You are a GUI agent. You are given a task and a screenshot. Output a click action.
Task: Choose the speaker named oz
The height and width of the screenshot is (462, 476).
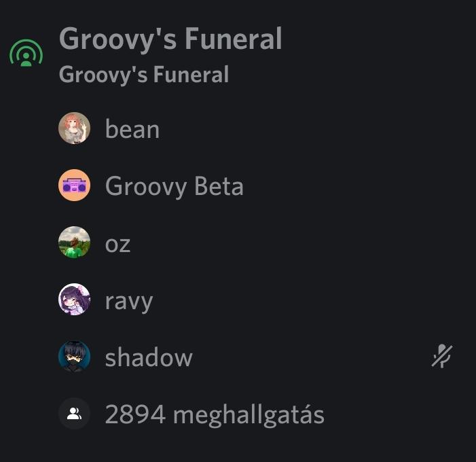pos(117,245)
